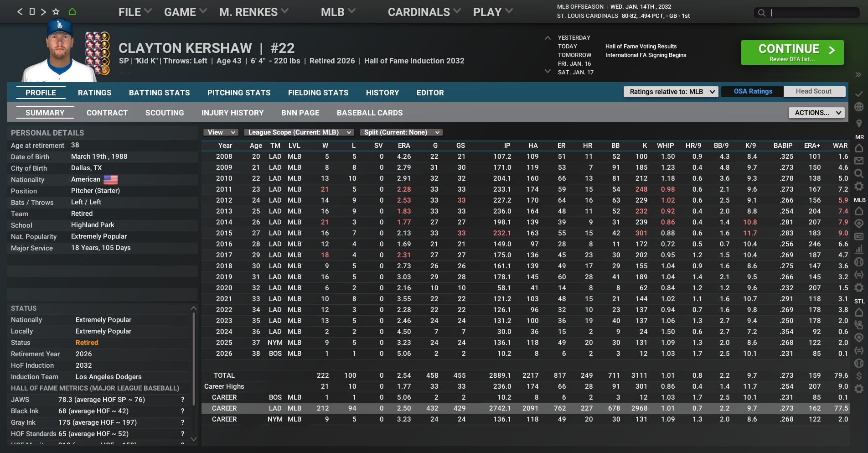Click the green home icon in top bar
868x453 pixels.
coord(72,12)
